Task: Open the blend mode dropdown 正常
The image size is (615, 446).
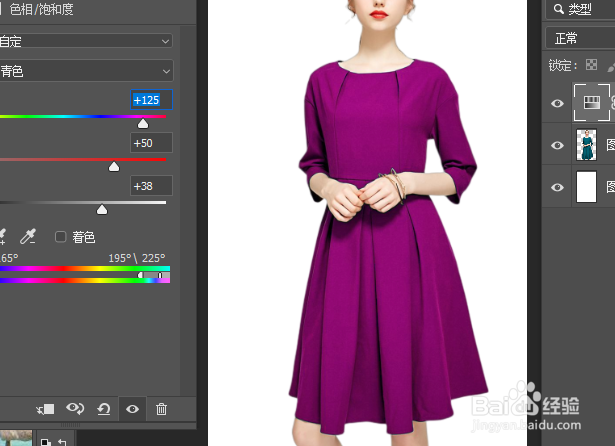Action: [580, 38]
